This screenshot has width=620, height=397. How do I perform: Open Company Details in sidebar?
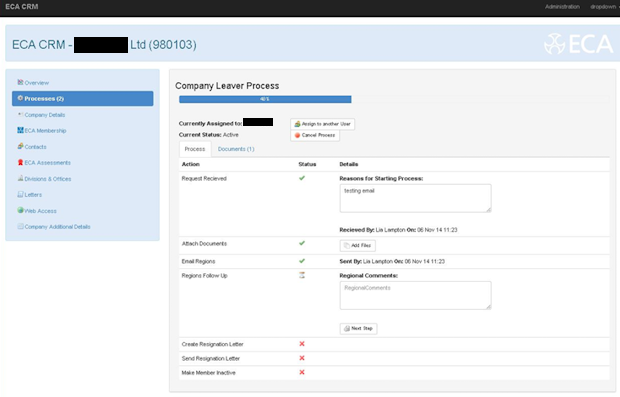pos(45,115)
